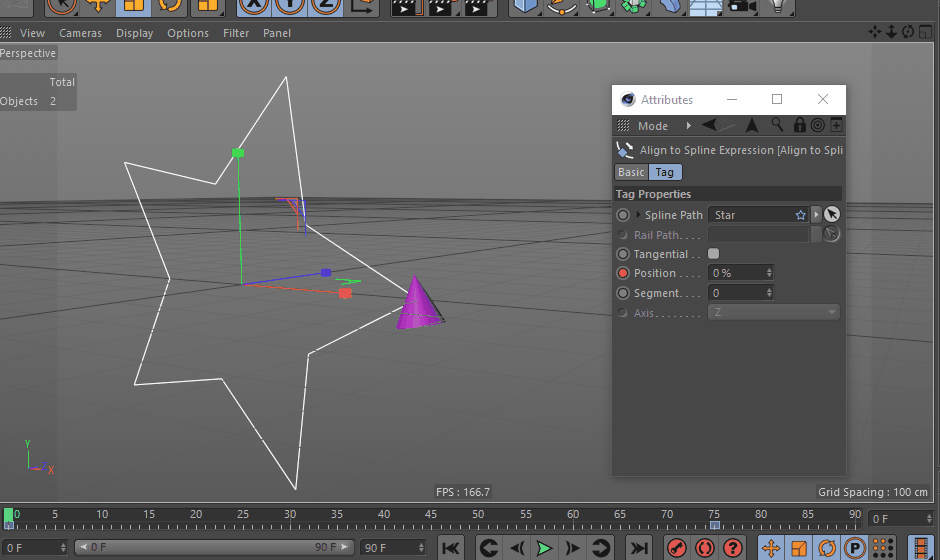Search attributes with magnifier icon
940x560 pixels.
click(777, 125)
